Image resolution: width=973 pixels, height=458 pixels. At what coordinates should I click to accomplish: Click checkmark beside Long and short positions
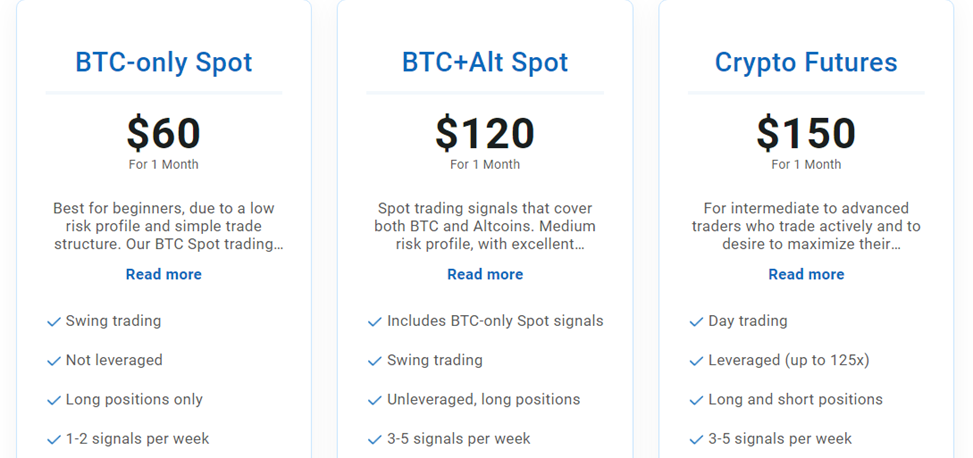coord(697,400)
